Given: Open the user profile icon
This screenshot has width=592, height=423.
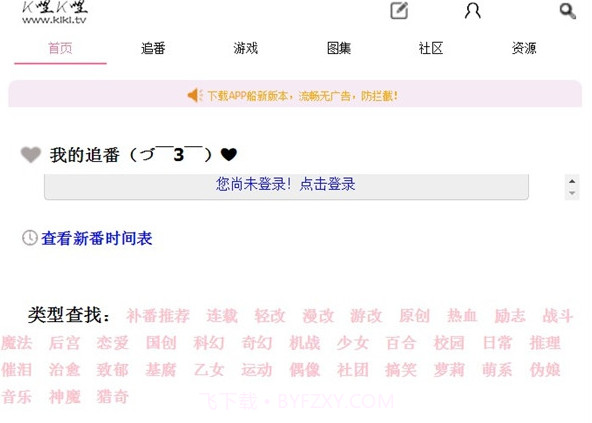Looking at the screenshot, I should (x=472, y=11).
